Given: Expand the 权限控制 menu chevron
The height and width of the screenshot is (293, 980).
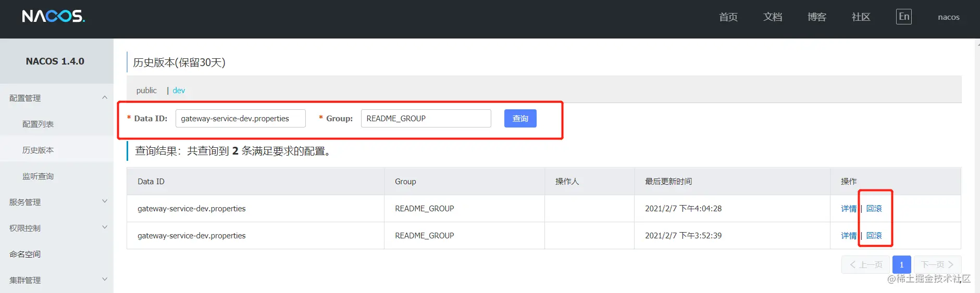Looking at the screenshot, I should [x=105, y=227].
